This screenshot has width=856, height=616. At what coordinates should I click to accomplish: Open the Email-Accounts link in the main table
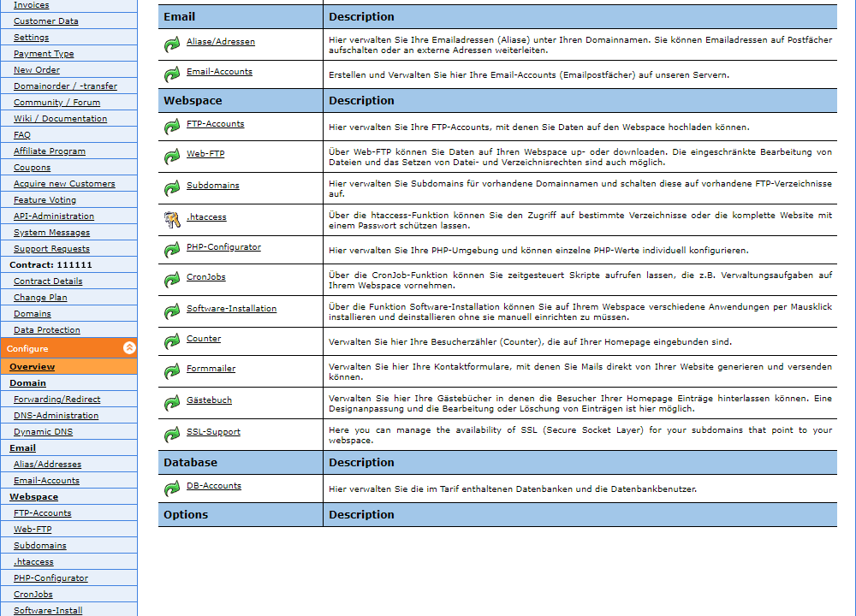click(219, 72)
